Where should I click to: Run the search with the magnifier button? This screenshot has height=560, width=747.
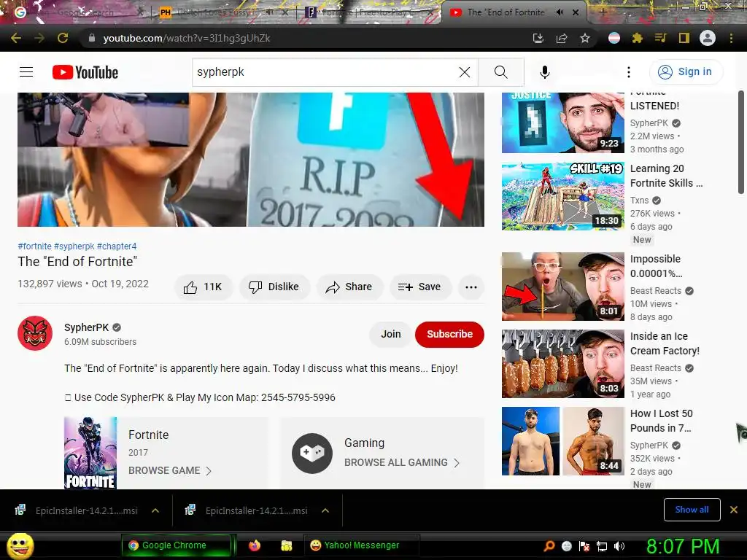(500, 72)
